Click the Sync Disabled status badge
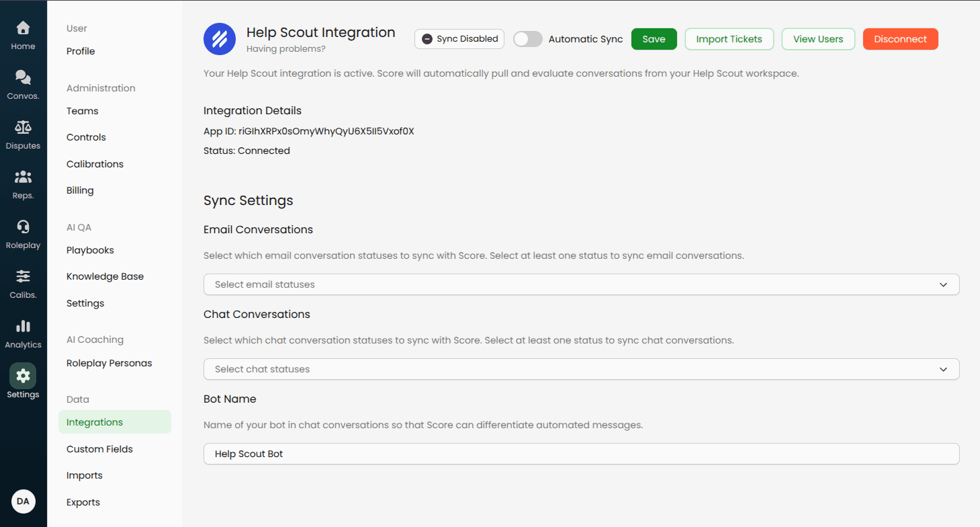This screenshot has height=527, width=980. 459,39
